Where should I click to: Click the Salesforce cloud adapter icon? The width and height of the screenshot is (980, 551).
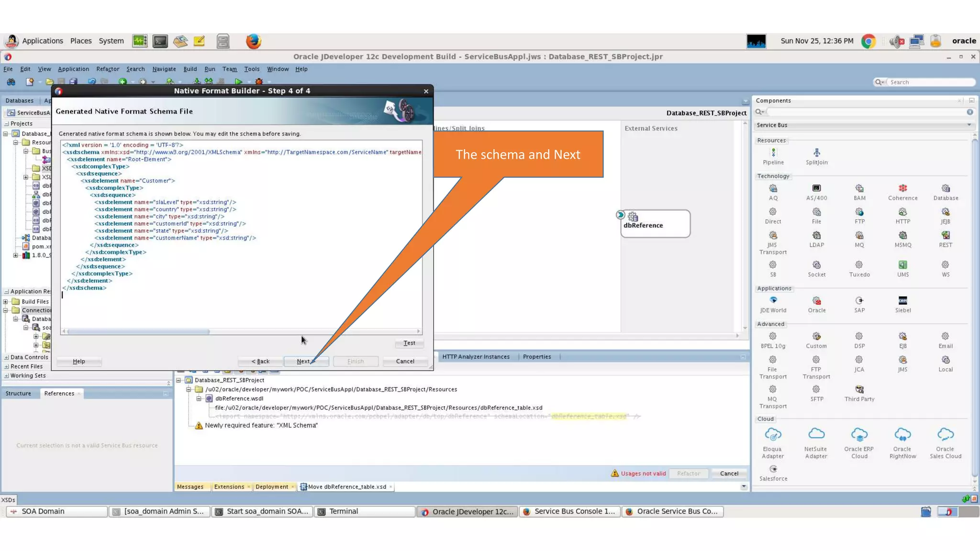pyautogui.click(x=773, y=469)
